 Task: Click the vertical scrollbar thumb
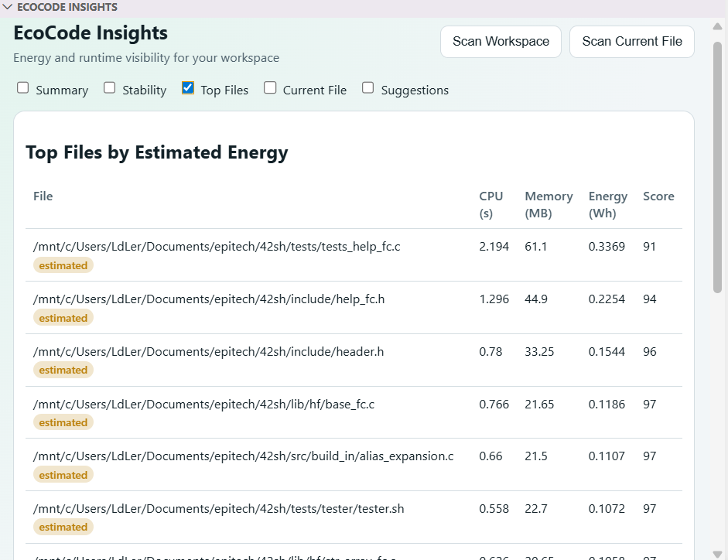(717, 167)
